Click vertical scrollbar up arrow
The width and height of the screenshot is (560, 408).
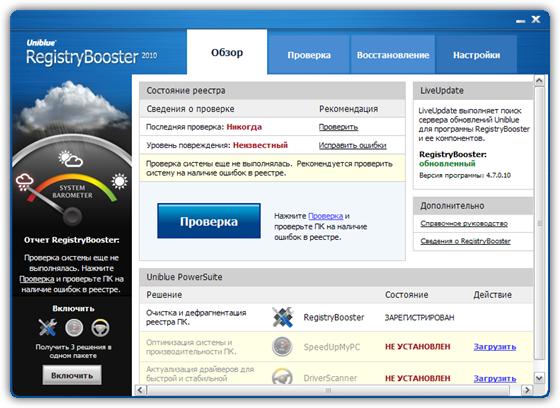point(539,81)
